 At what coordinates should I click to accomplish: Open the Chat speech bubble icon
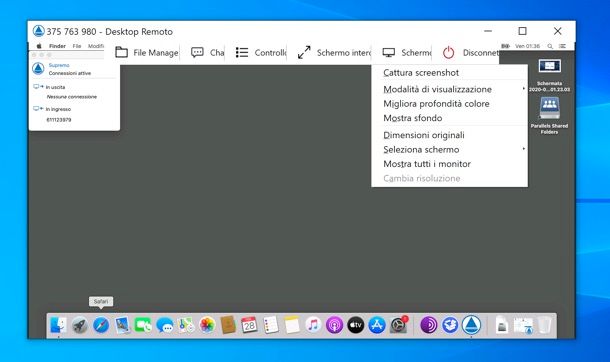197,52
